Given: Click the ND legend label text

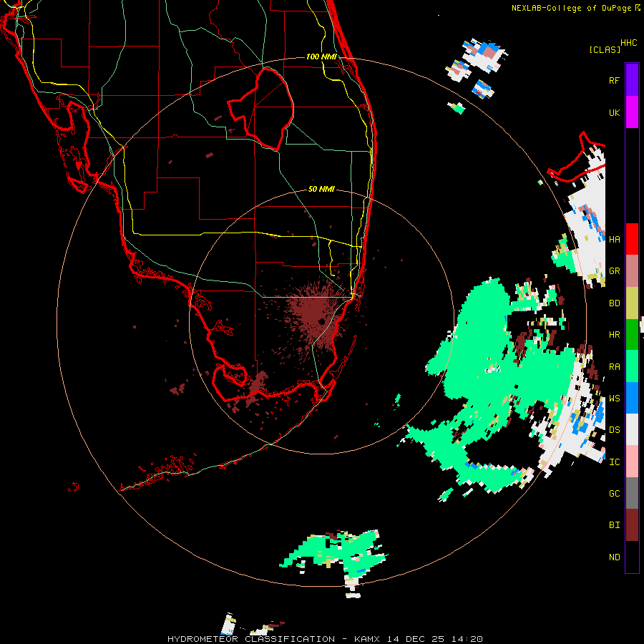Looking at the screenshot, I should 614,557.
